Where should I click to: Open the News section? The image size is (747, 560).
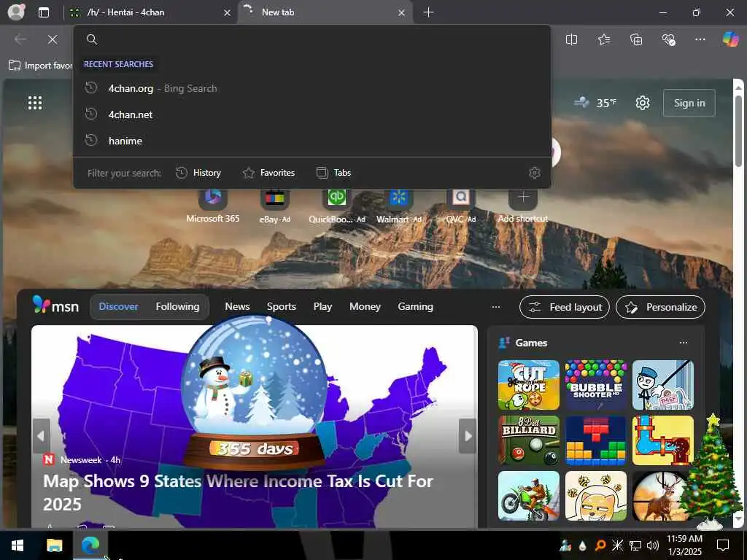tap(237, 307)
